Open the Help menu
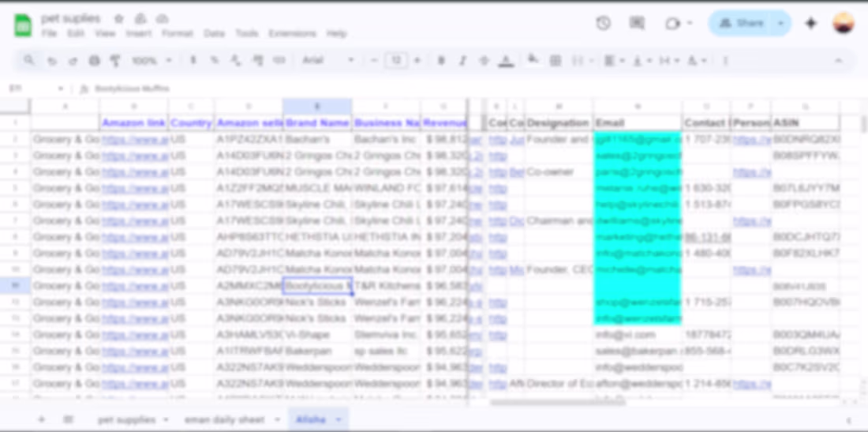 [x=336, y=34]
